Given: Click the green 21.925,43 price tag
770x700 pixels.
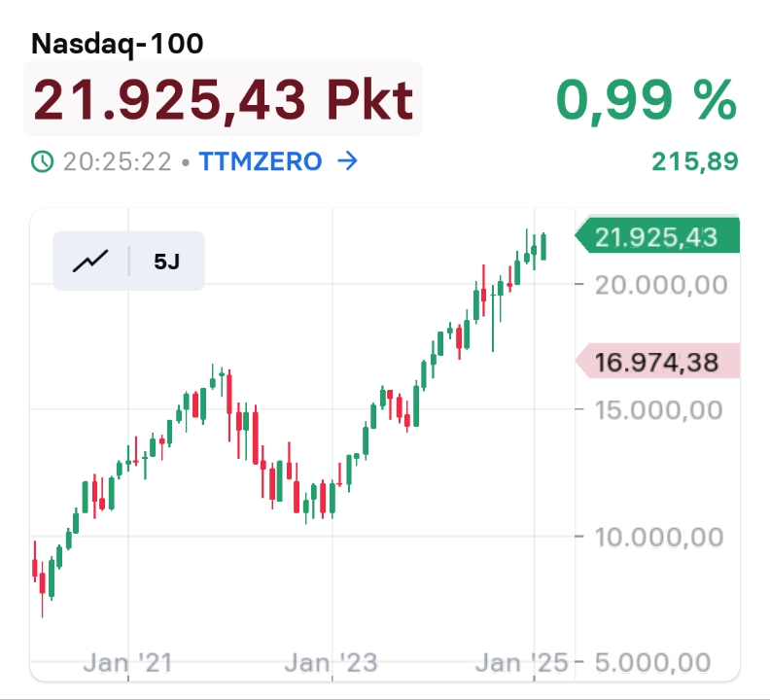Looking at the screenshot, I should point(657,236).
